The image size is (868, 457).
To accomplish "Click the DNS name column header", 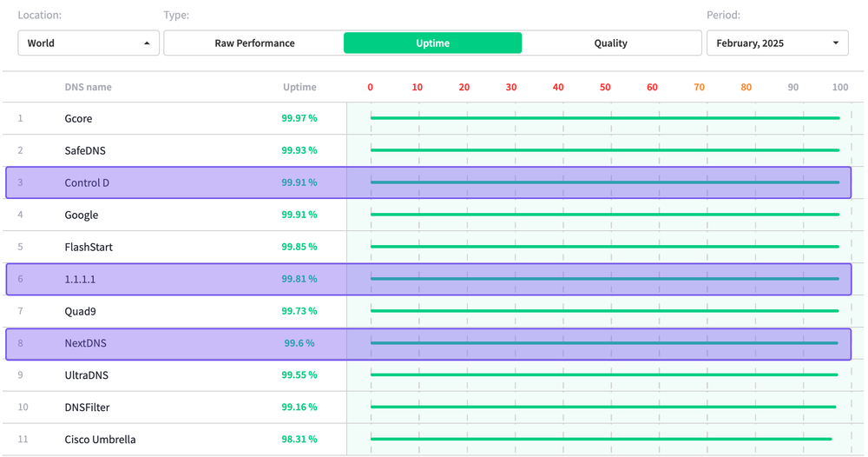I will (x=88, y=87).
